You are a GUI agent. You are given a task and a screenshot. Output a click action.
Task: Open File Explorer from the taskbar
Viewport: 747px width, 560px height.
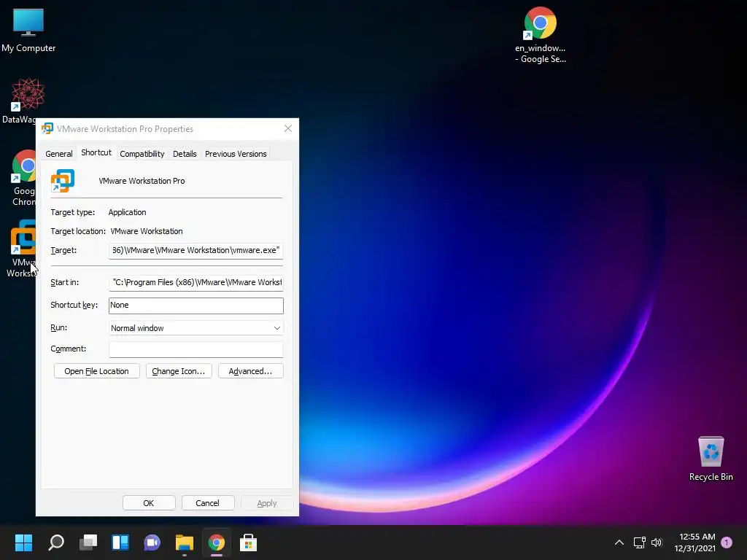click(x=185, y=542)
